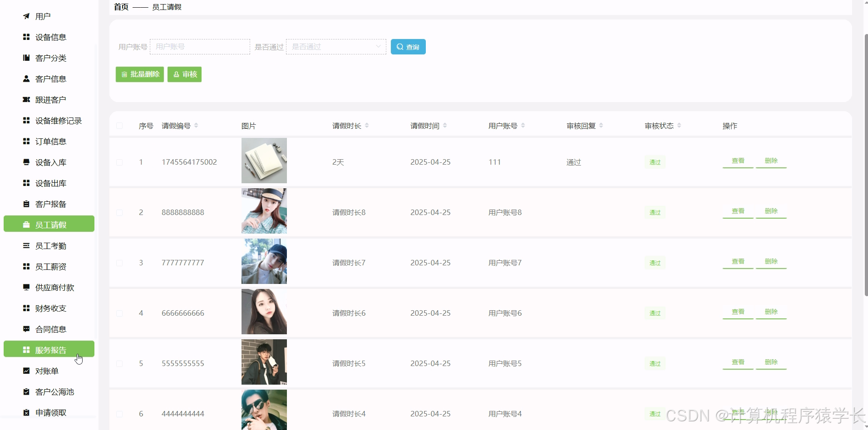Click the 设备入库 sidebar icon
868x430 pixels.
pyautogui.click(x=26, y=162)
